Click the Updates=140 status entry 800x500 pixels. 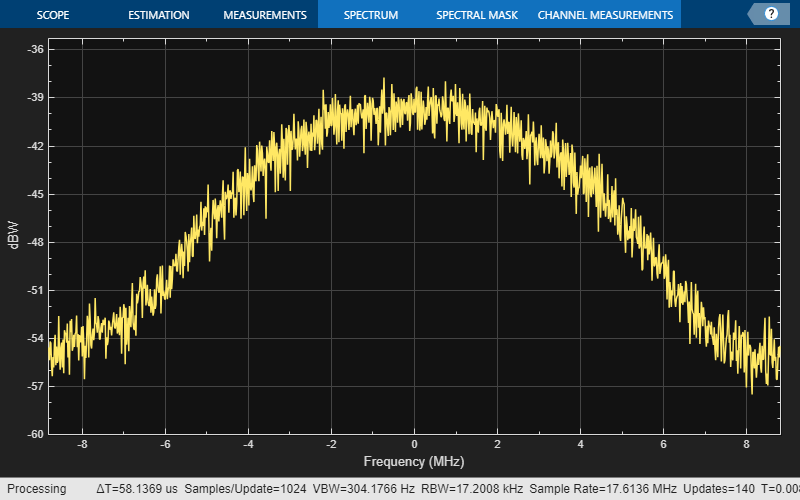pos(718,489)
